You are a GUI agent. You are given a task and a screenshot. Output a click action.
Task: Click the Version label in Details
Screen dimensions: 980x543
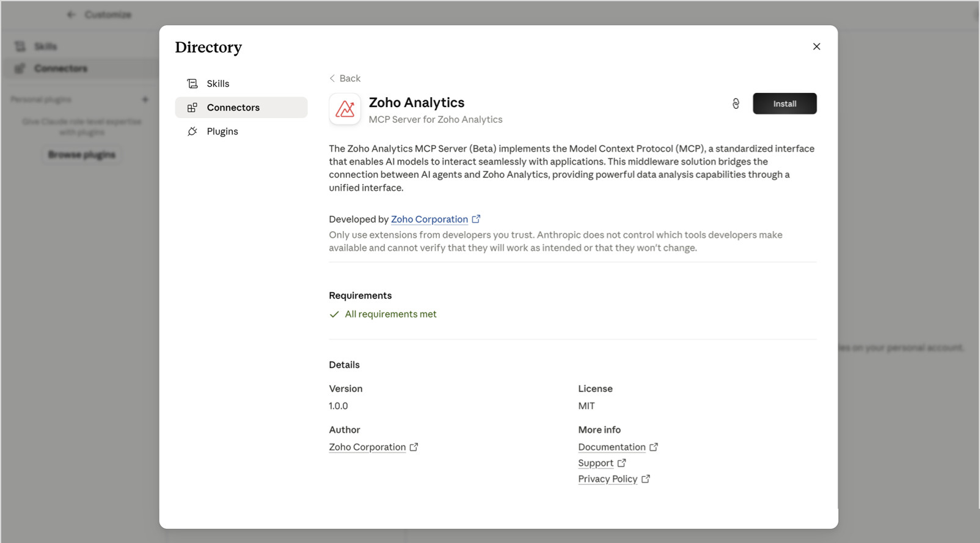(346, 389)
